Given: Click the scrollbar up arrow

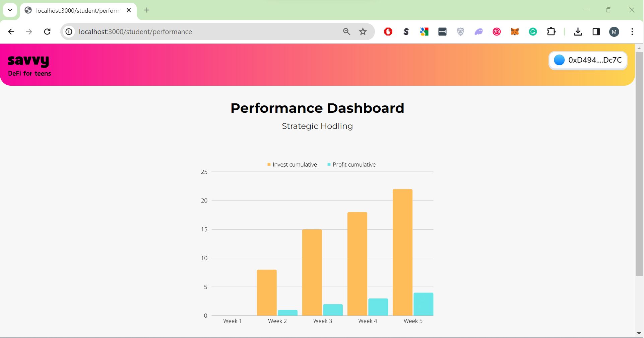Looking at the screenshot, I should pyautogui.click(x=639, y=48).
